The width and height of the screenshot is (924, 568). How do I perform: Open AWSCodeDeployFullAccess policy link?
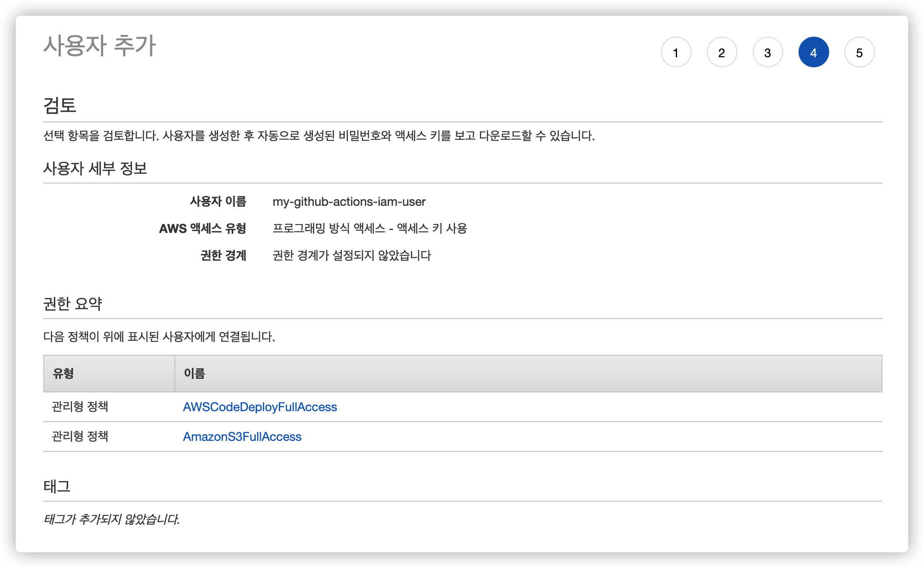point(260,407)
